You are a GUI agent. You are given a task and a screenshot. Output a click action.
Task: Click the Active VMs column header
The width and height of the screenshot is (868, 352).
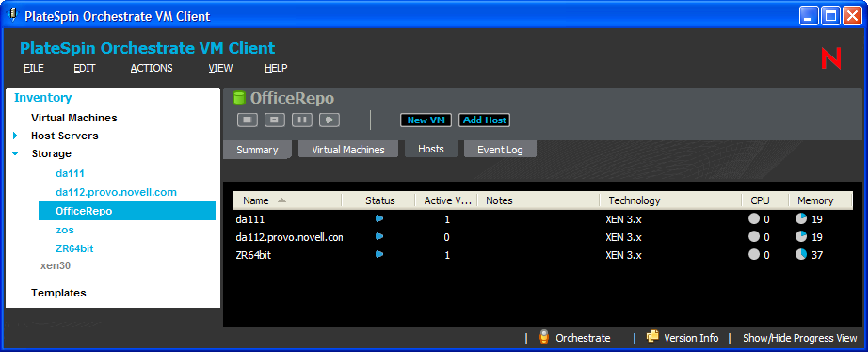446,200
